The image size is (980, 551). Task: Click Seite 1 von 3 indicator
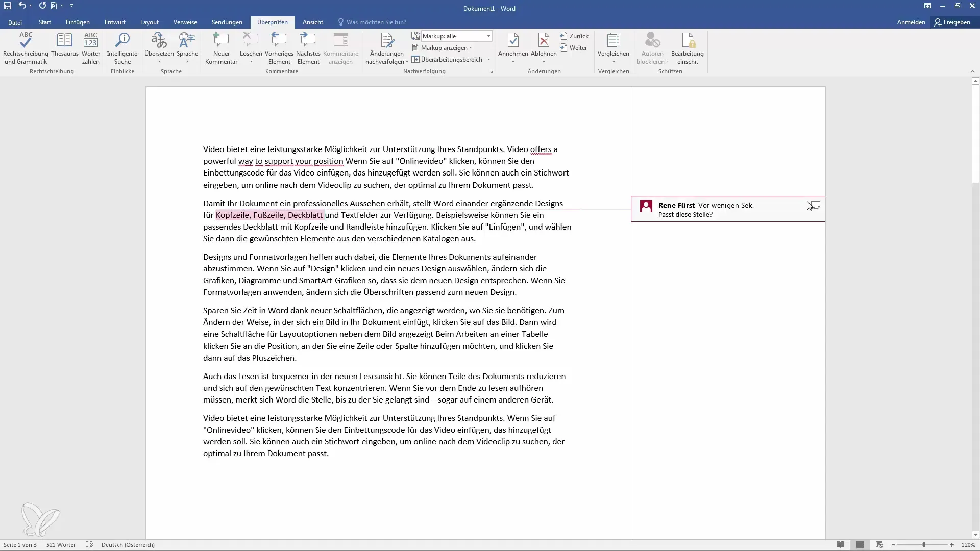tap(20, 545)
